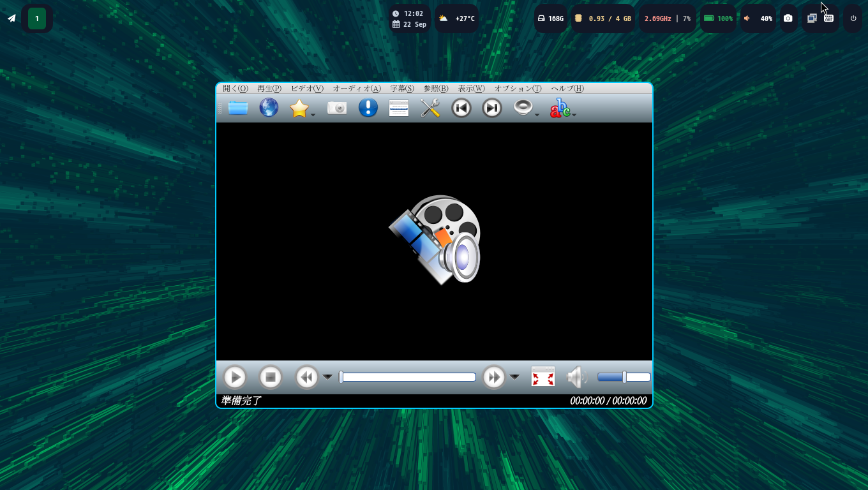The image size is (868, 490).
Task: Open the forward options dropdown arrow
Action: pyautogui.click(x=514, y=377)
